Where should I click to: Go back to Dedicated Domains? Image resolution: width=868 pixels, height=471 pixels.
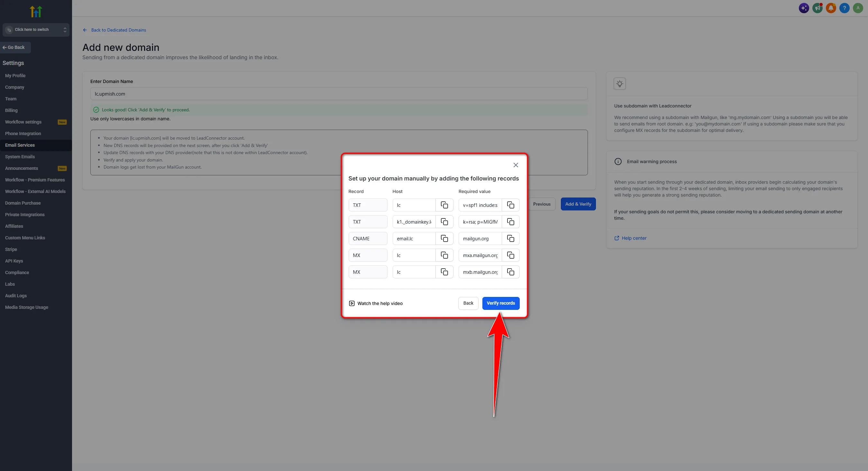click(114, 30)
